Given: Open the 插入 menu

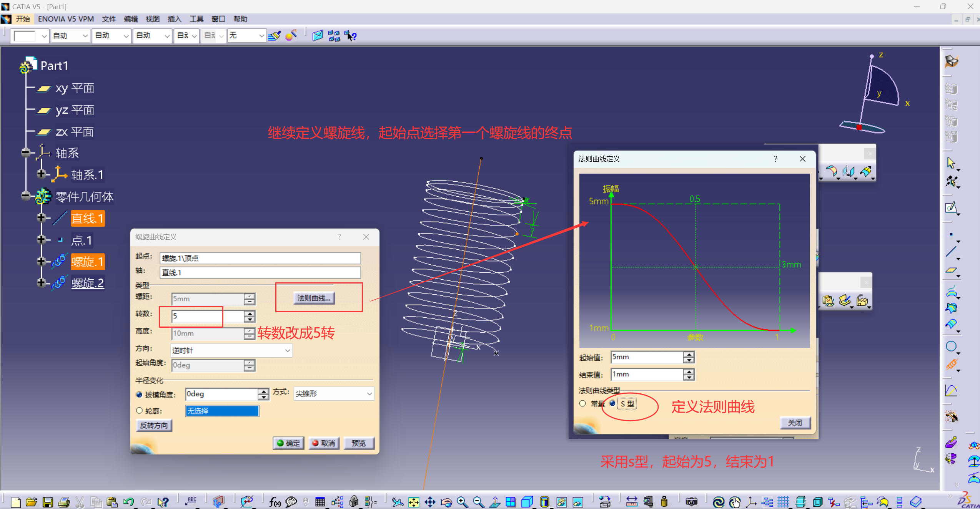Looking at the screenshot, I should pos(174,19).
